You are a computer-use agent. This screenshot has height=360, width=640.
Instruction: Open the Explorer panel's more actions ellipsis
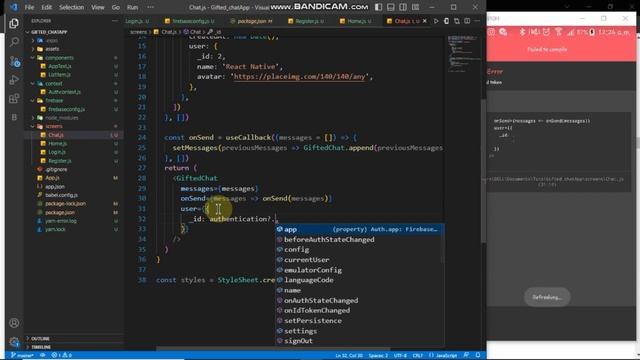pos(115,20)
